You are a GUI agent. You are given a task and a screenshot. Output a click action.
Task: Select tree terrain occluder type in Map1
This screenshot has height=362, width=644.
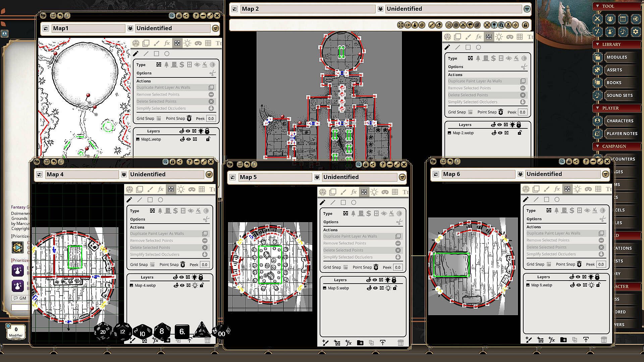[x=166, y=65]
